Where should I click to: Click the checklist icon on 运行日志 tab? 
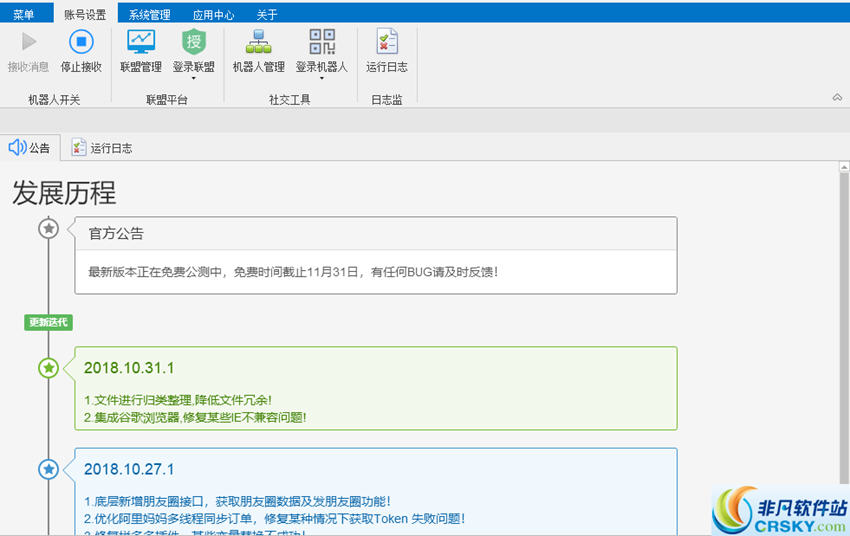click(79, 147)
